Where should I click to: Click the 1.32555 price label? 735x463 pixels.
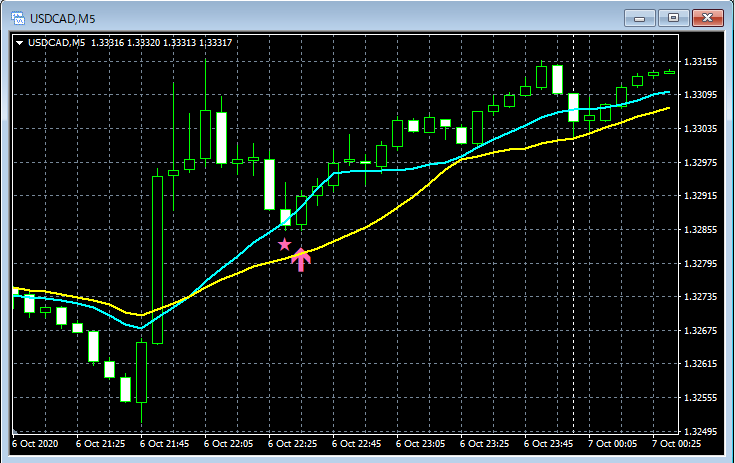[700, 397]
